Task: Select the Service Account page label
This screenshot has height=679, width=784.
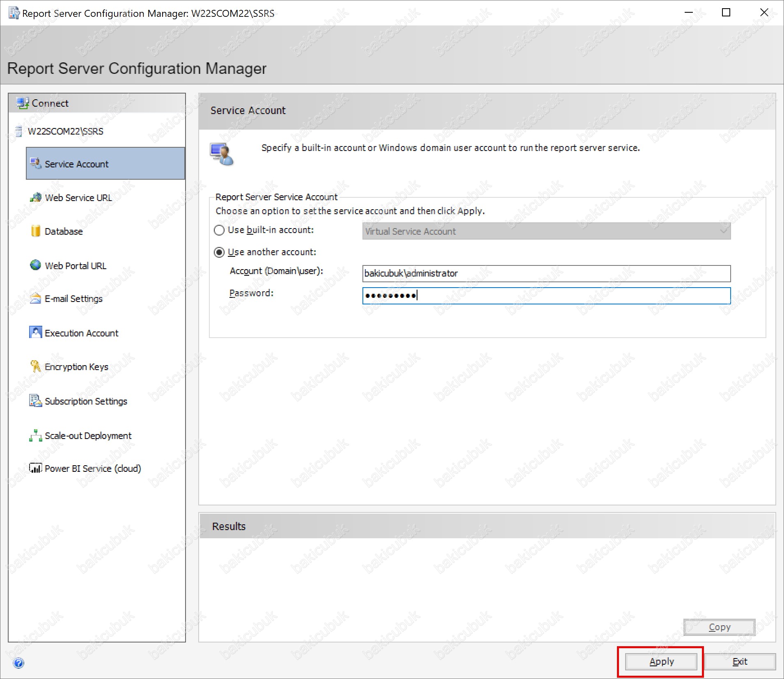Action: coord(76,164)
